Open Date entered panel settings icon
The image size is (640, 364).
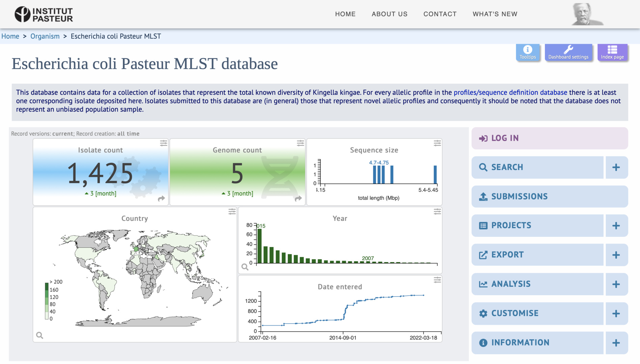pyautogui.click(x=437, y=280)
